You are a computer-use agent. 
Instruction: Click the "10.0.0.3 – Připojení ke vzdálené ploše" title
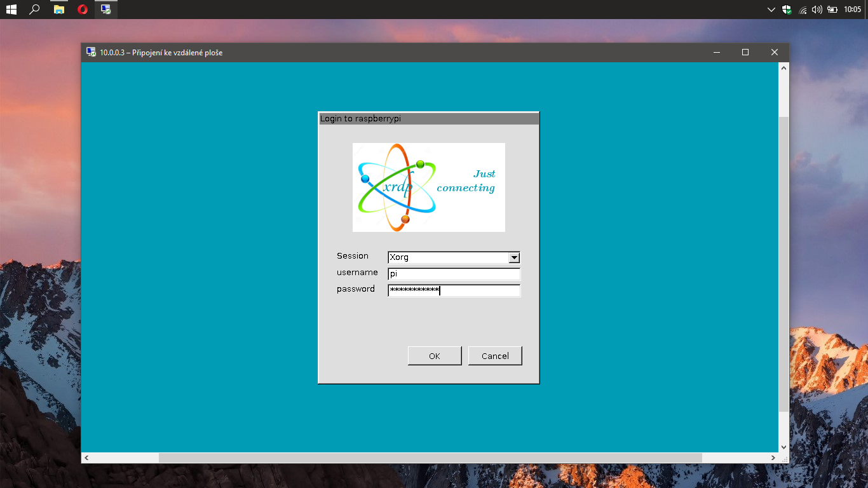[x=161, y=53]
